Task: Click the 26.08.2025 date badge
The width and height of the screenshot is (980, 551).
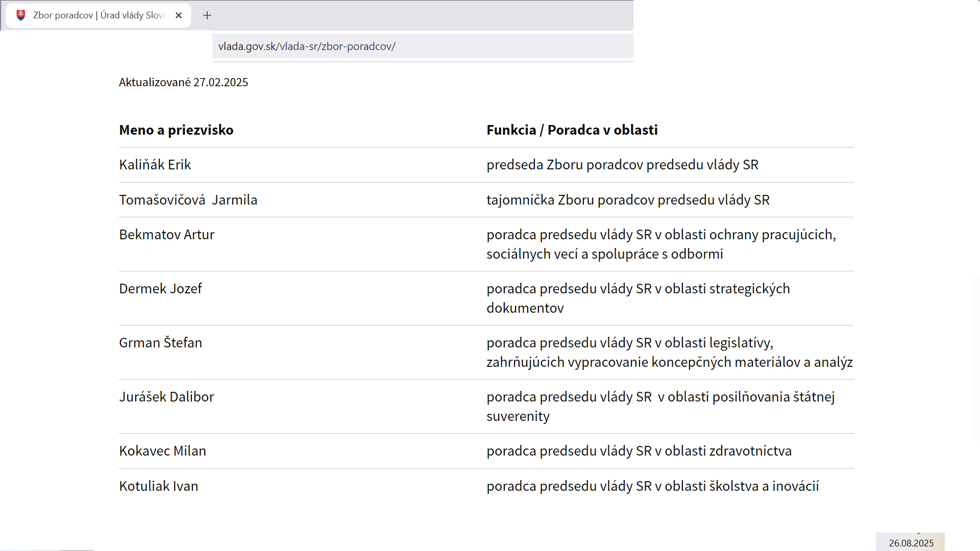Action: coord(911,543)
